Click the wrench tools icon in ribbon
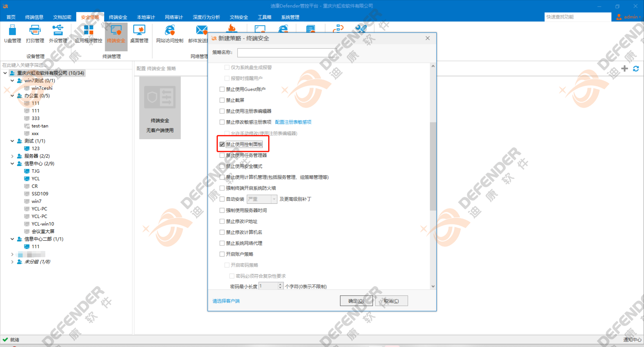Screen dimensions: 644x347 [361, 28]
